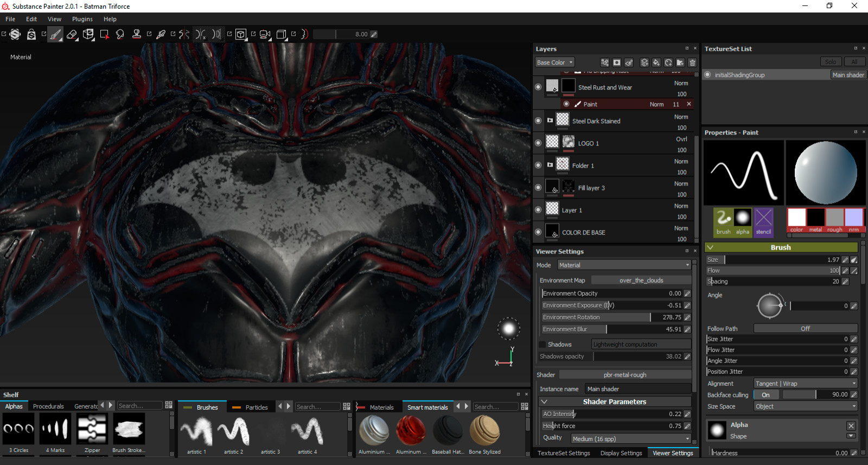Expand the Folder 1 group
The image size is (868, 465).
tap(550, 165)
